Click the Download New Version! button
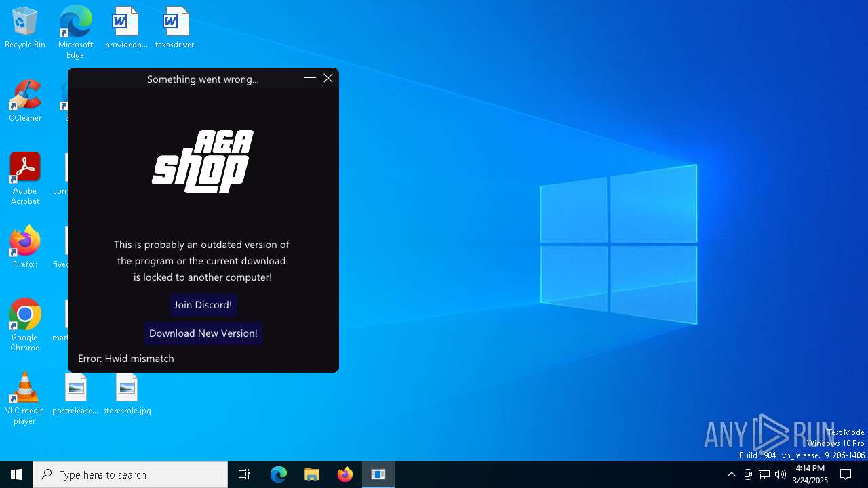This screenshot has height=488, width=868. point(203,333)
